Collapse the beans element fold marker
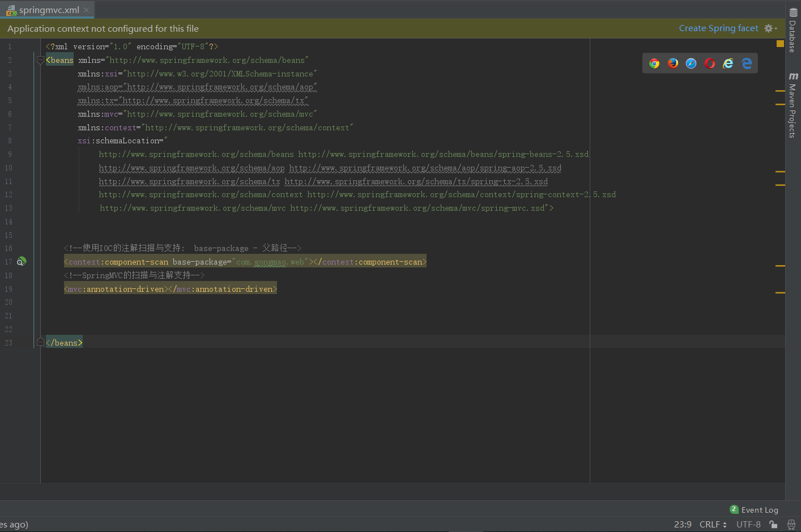 pyautogui.click(x=40, y=60)
